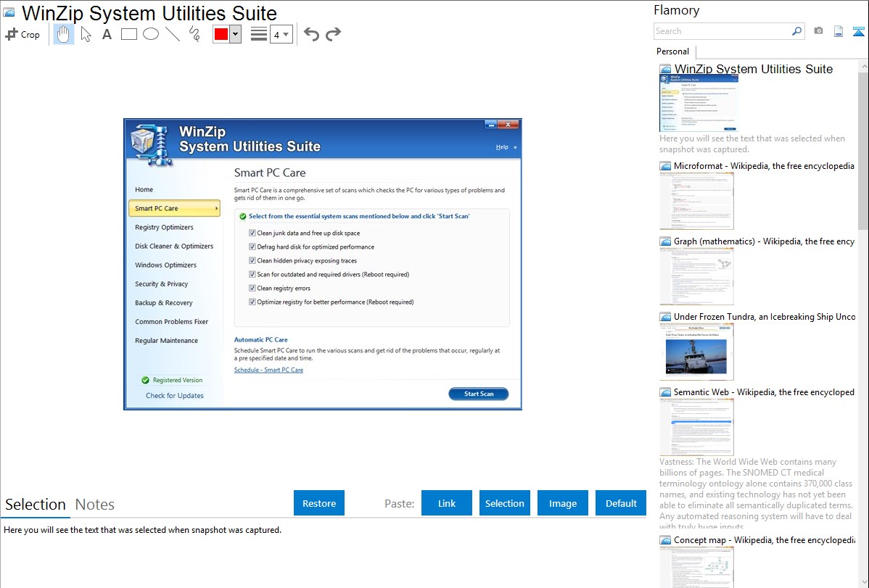Image resolution: width=869 pixels, height=588 pixels.
Task: Paste as Link button
Action: tap(447, 503)
